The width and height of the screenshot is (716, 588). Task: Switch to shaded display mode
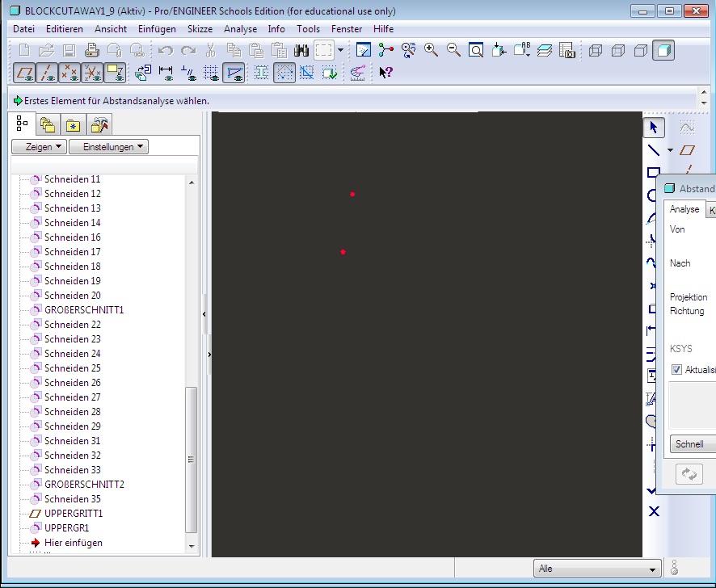pos(663,50)
